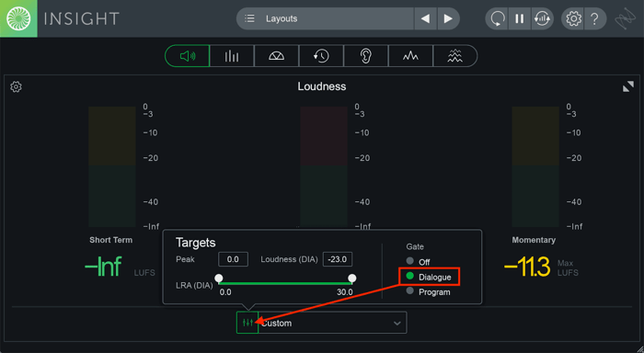
Task: Click the Targets heading text
Action: 195,243
